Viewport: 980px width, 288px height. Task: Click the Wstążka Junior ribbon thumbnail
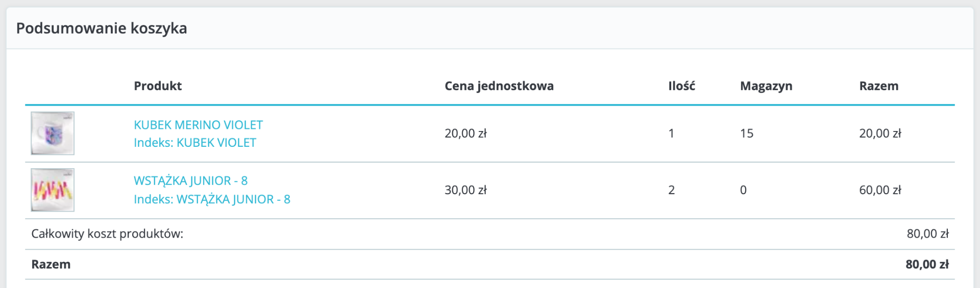point(53,190)
